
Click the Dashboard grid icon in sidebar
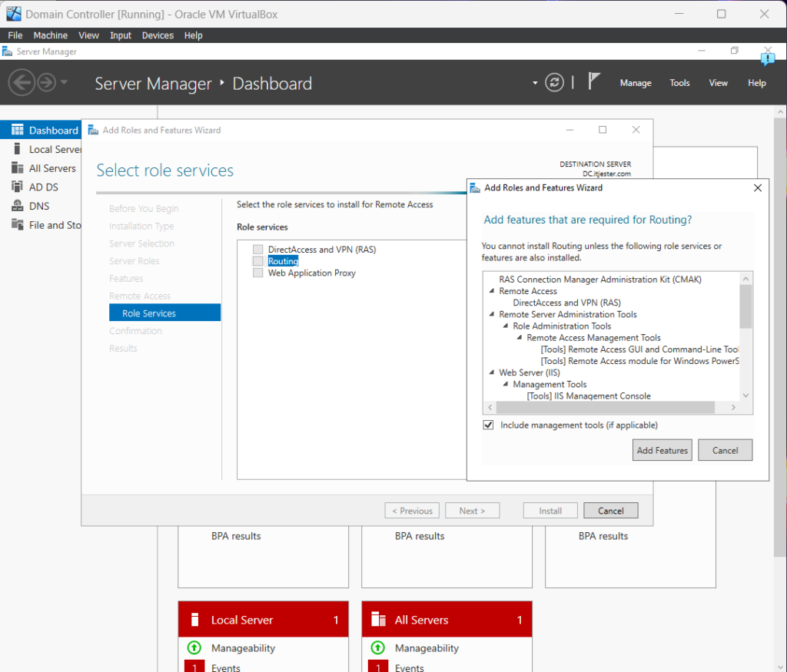pos(17,131)
